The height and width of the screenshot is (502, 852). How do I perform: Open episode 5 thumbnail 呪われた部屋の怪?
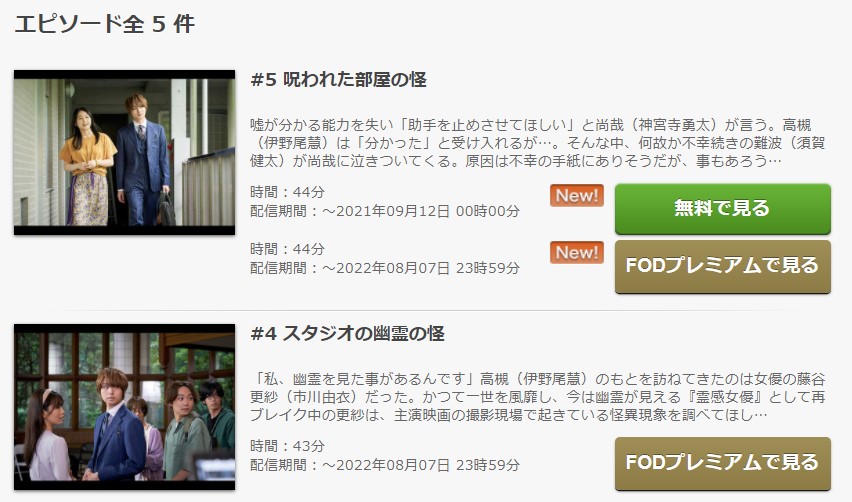(x=124, y=152)
